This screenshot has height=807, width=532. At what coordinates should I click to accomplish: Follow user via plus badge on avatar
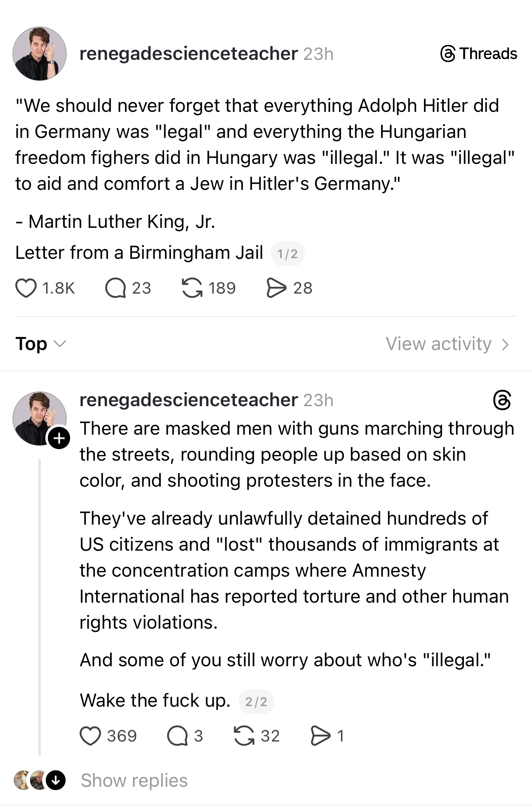click(x=59, y=438)
